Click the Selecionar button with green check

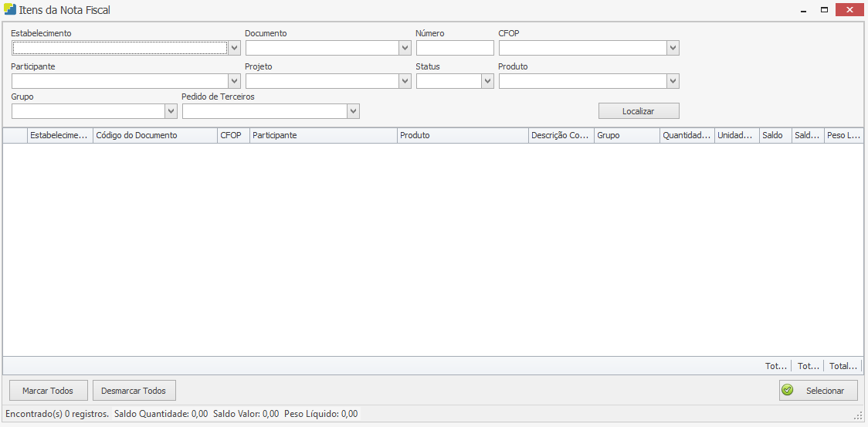[x=818, y=391]
